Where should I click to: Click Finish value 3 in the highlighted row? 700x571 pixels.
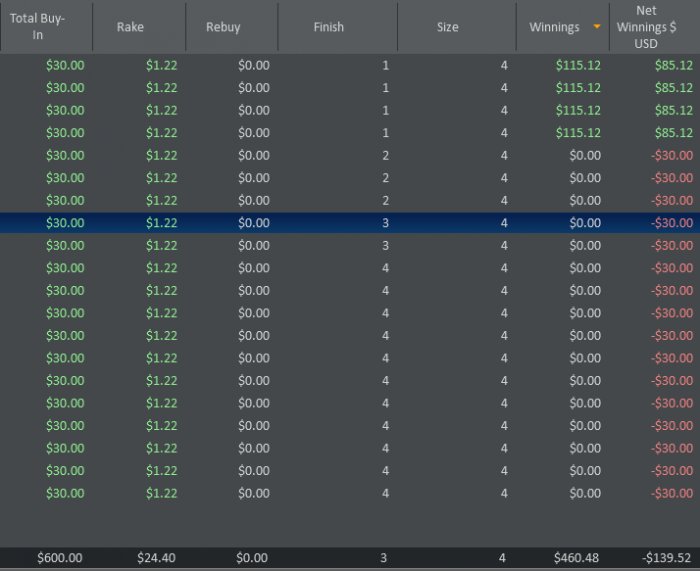coord(385,223)
